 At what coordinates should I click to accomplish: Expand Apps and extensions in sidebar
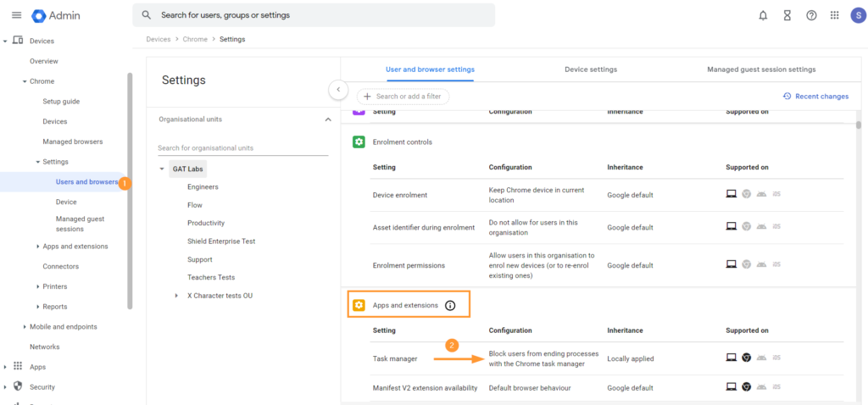37,247
